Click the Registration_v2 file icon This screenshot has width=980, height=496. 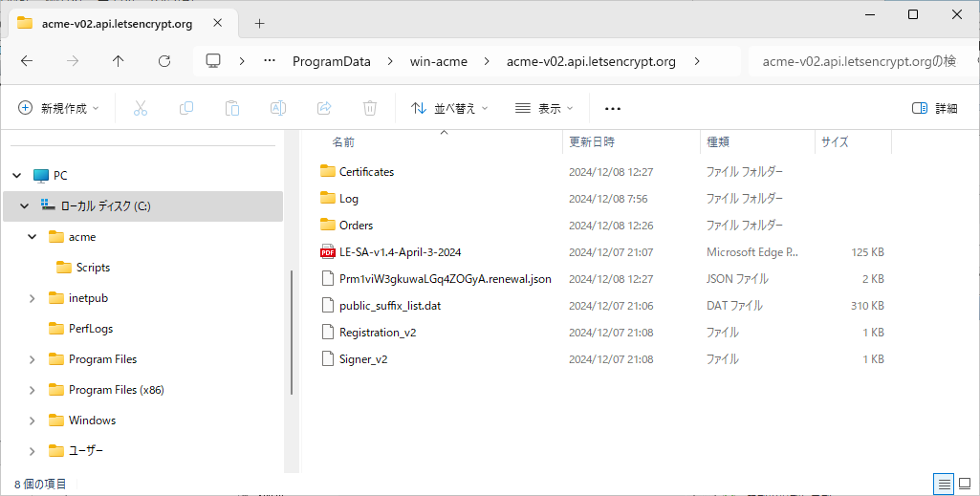[x=328, y=333]
